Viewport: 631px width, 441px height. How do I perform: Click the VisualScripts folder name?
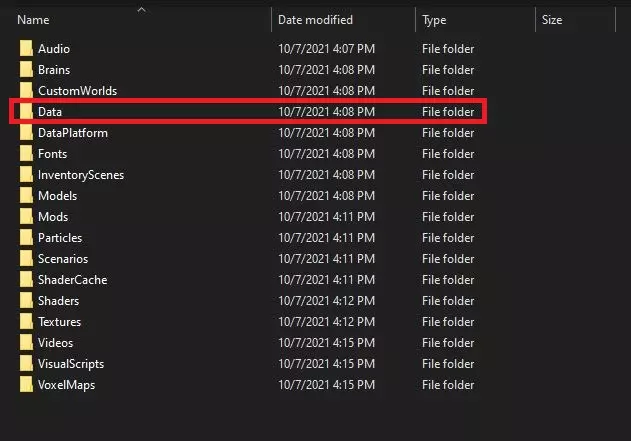tap(70, 364)
